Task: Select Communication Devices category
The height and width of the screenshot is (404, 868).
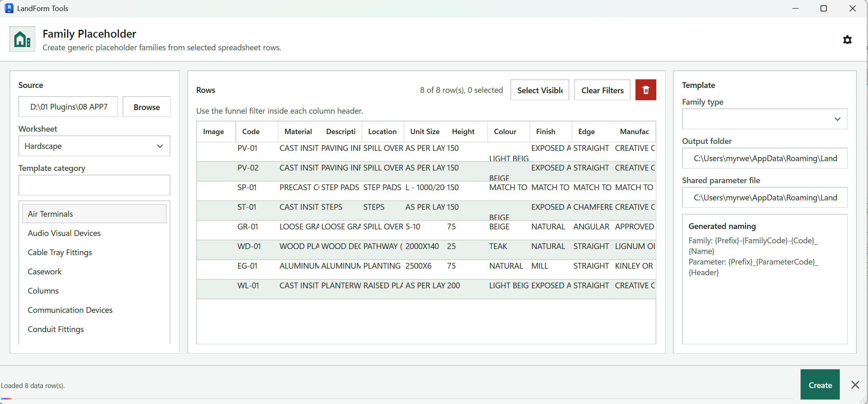Action: pos(94,310)
